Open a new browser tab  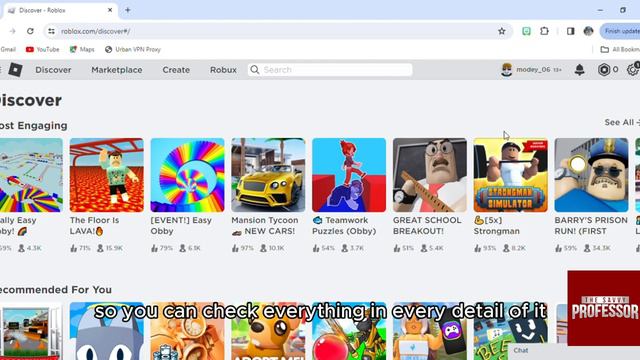pos(128,10)
